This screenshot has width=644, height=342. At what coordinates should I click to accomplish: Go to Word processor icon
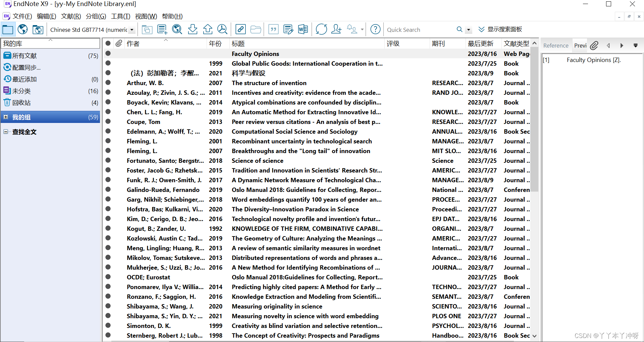pyautogui.click(x=303, y=29)
